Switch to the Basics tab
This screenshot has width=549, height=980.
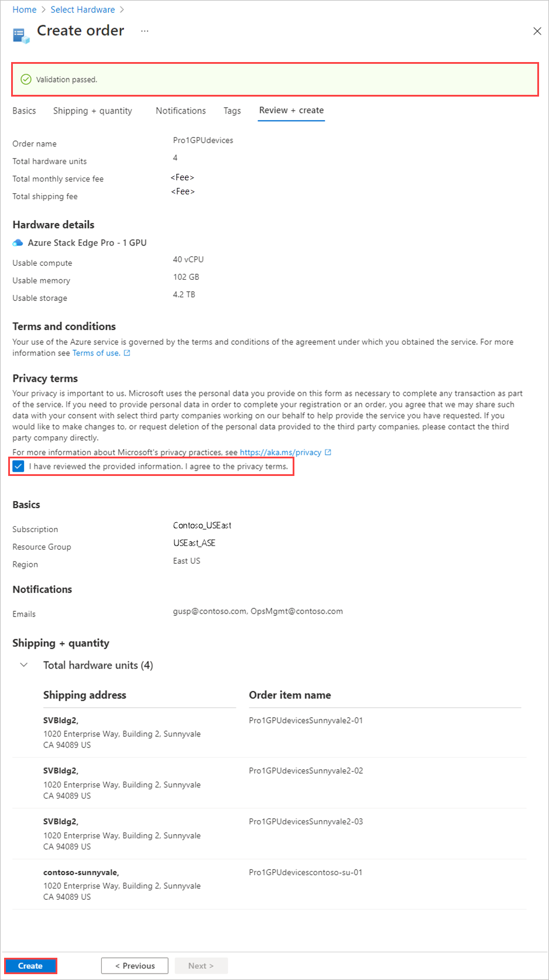24,110
